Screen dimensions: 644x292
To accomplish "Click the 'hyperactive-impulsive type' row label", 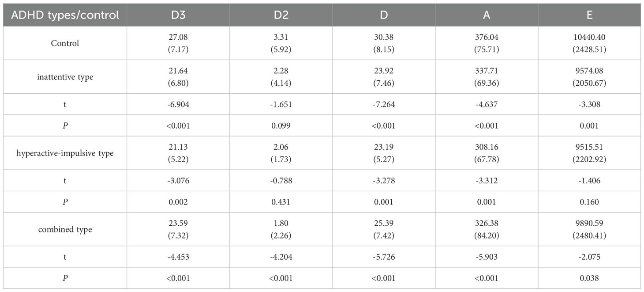I will pos(65,153).
